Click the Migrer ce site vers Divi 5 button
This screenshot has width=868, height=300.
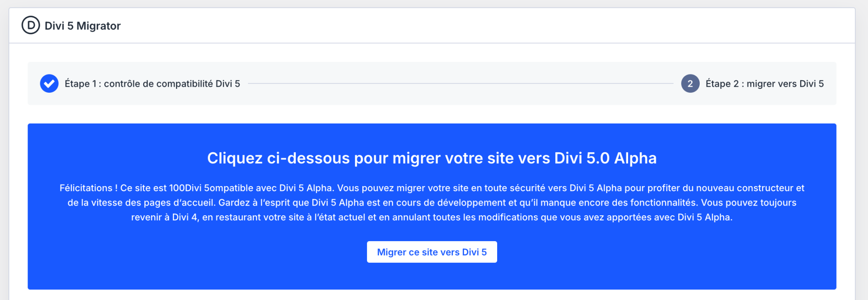(431, 252)
